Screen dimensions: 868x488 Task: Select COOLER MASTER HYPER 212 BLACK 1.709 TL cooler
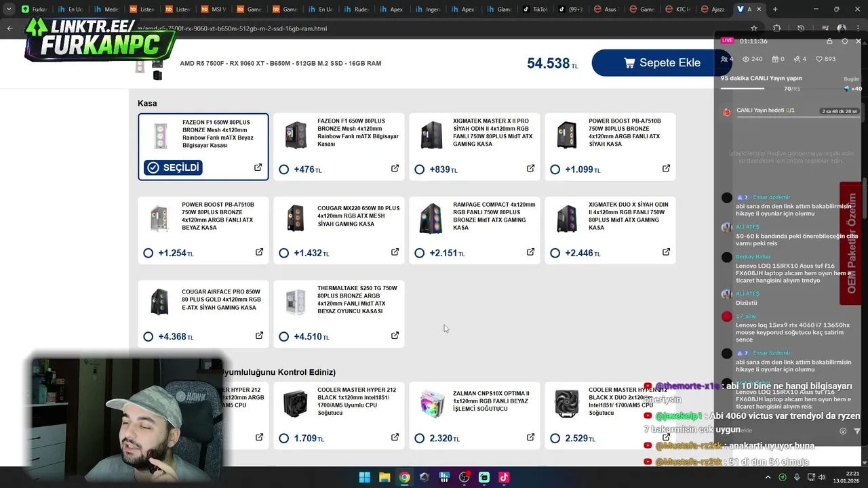pos(283,439)
